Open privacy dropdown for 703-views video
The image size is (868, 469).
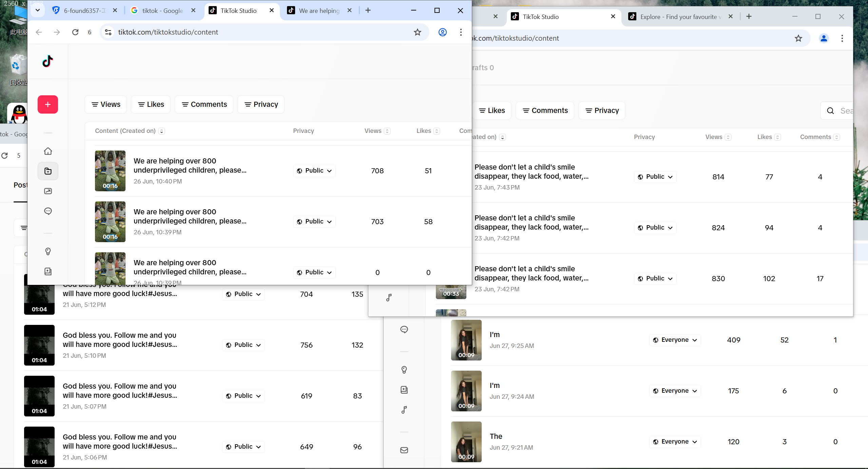pos(314,221)
